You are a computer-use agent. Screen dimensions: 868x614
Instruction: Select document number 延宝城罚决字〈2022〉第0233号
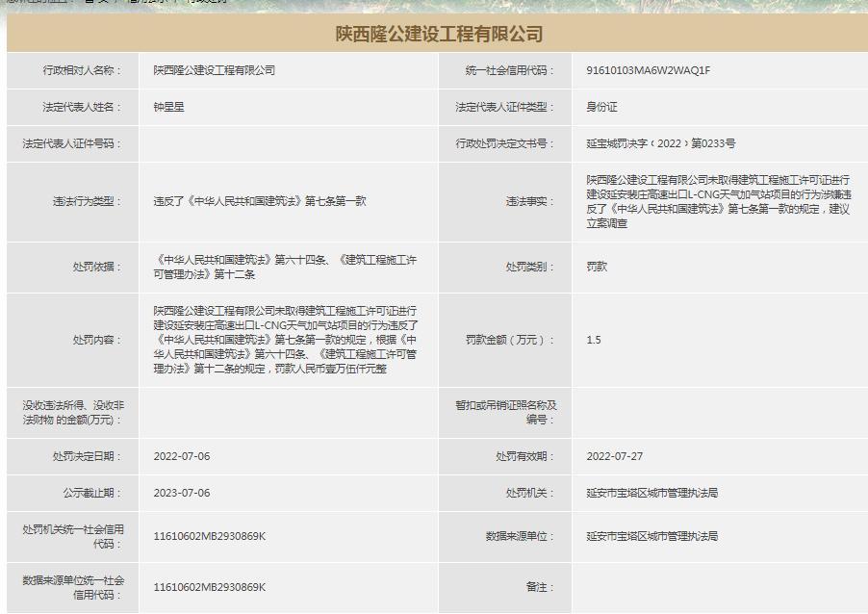click(661, 143)
